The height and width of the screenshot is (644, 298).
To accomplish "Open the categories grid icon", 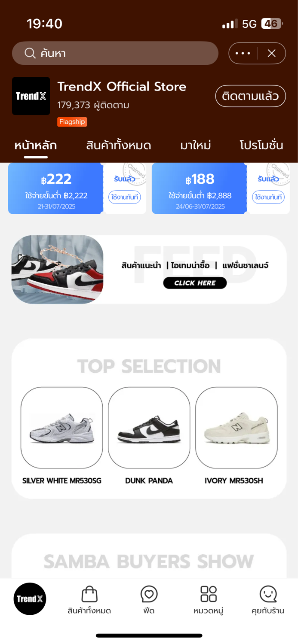I will 209,594.
